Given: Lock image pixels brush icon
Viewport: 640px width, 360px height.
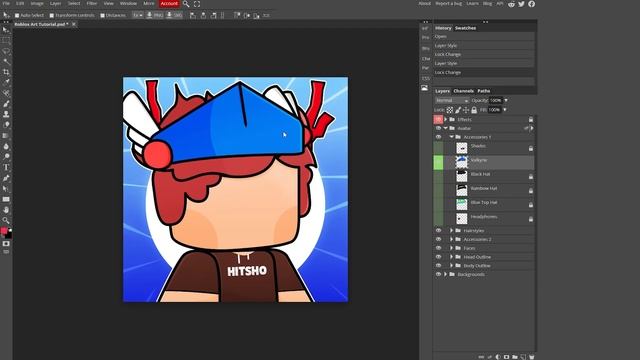Looking at the screenshot, I should click(x=458, y=110).
